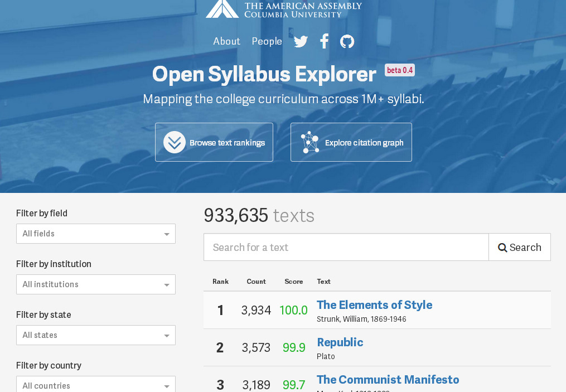This screenshot has width=566, height=392.
Task: Click the Mapping the college curriculum tagline
Action: click(283, 99)
